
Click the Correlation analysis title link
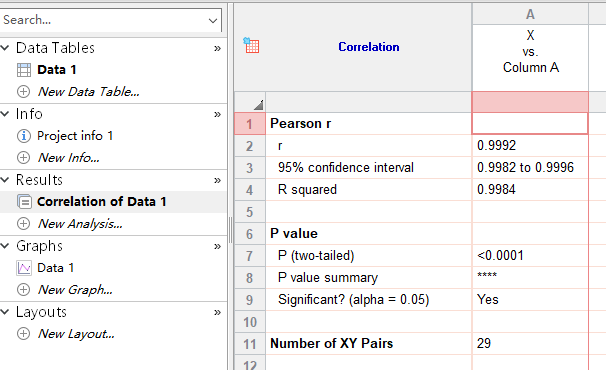(x=369, y=47)
